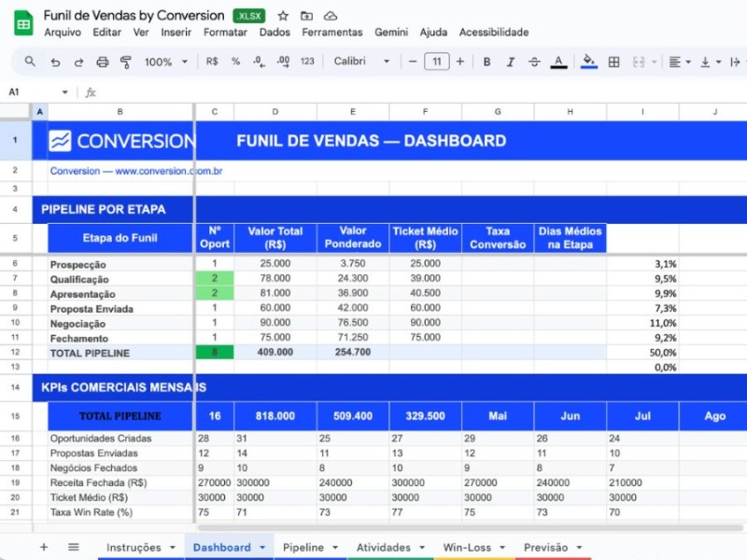Add a new sheet with plus icon

(43, 547)
